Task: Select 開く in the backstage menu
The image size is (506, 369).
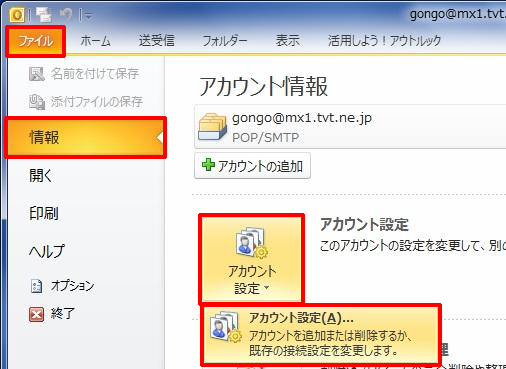Action: pos(41,175)
